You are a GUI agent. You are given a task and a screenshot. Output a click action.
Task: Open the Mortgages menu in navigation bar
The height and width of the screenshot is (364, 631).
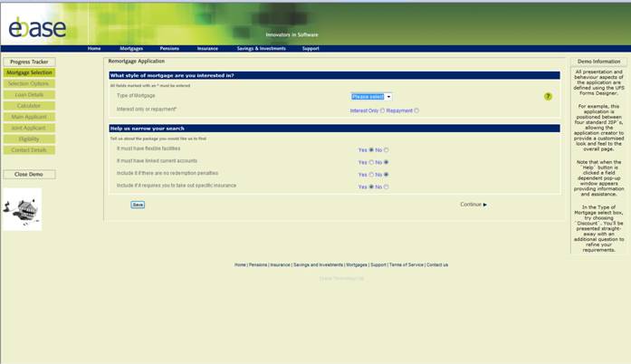[x=131, y=48]
